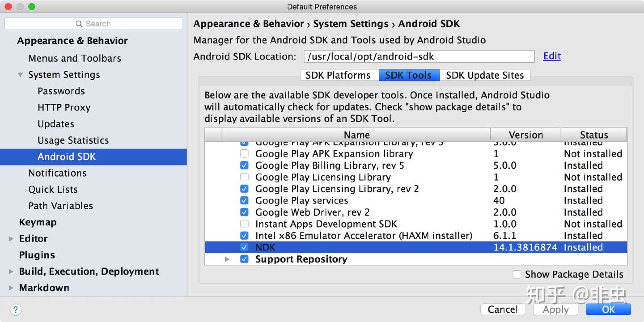The height and width of the screenshot is (322, 644).
Task: Open Path Variables settings
Action: tap(61, 206)
